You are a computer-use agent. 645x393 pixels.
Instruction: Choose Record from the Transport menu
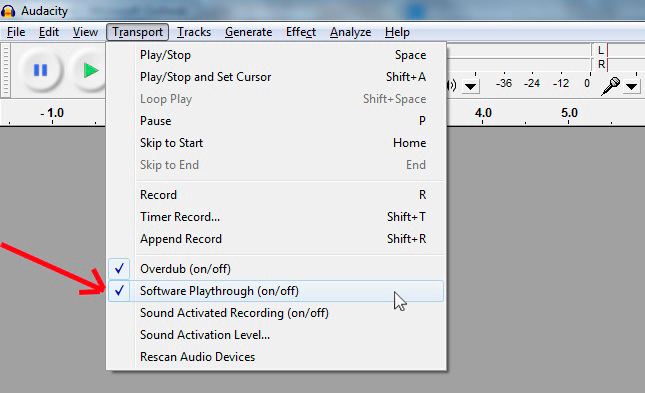point(276,195)
